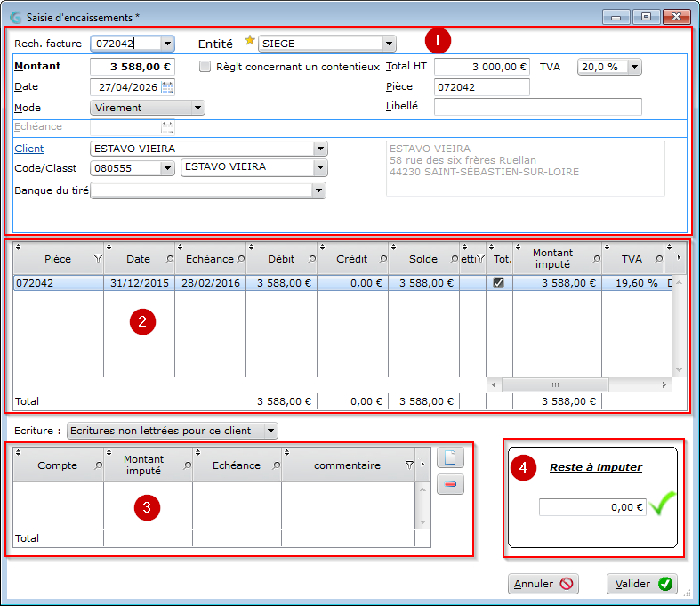Click the Reste à imputer amount field
The height and width of the screenshot is (606, 700).
(592, 507)
